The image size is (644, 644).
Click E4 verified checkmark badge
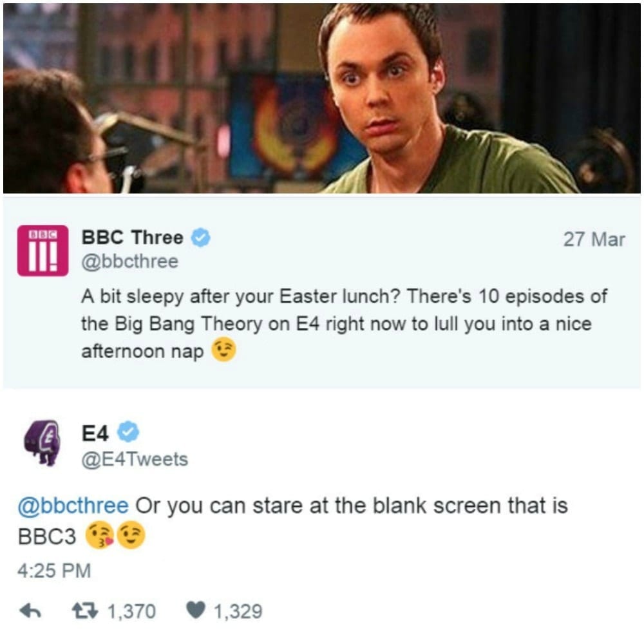pyautogui.click(x=129, y=431)
